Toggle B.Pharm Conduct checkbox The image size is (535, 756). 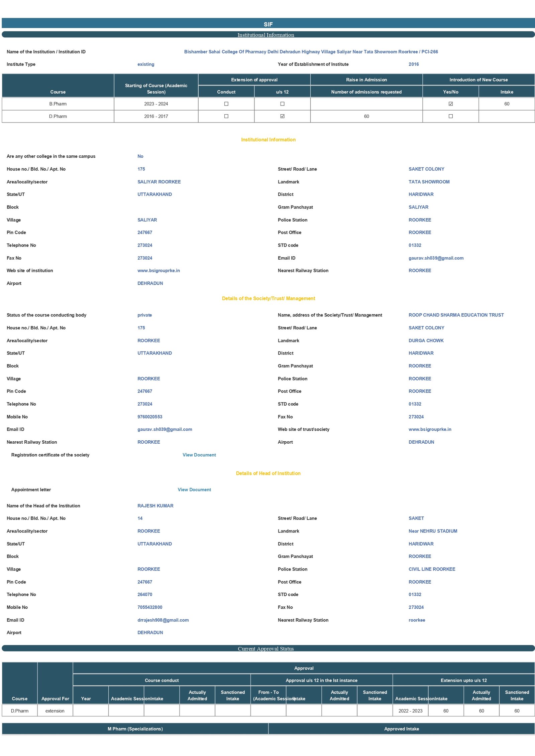tap(226, 104)
